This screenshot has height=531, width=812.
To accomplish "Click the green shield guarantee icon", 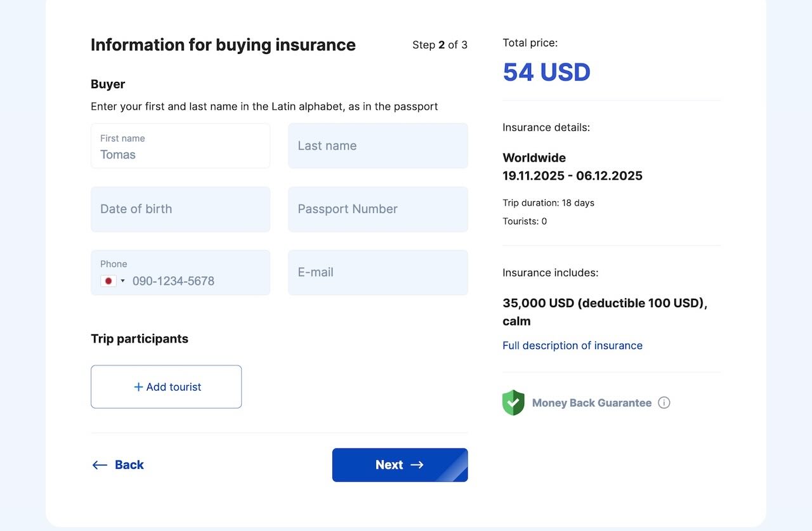I will pos(513,403).
